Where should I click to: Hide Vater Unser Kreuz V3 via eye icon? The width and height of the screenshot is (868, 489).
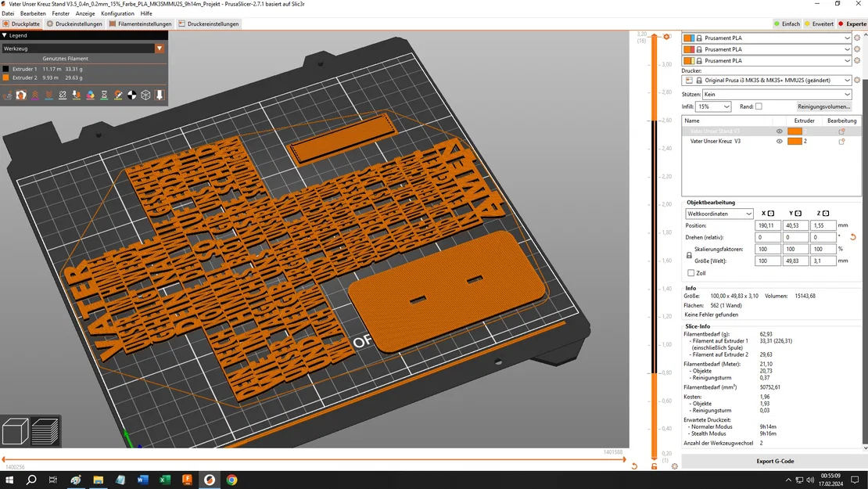click(780, 141)
